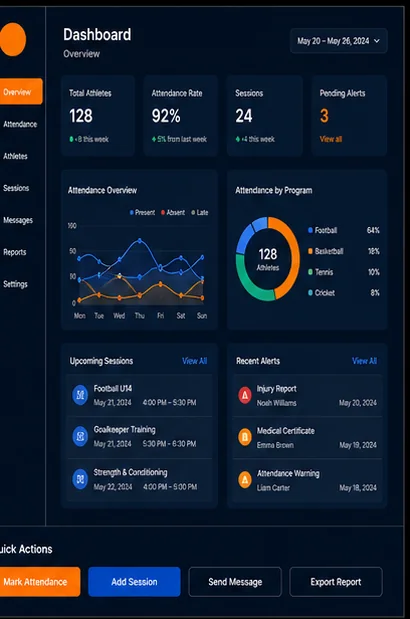This screenshot has width=410, height=619.
Task: Click the green segment of the donut chart
Action: [249, 283]
